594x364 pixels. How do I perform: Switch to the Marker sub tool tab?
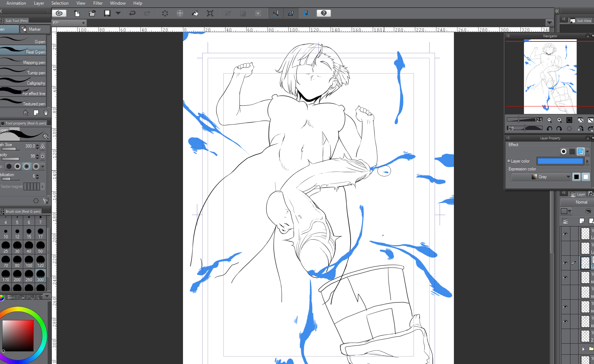(x=35, y=29)
